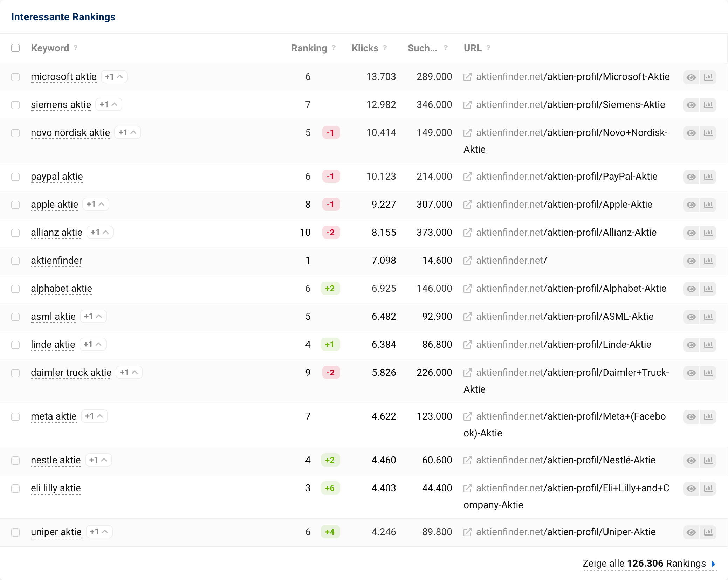The width and height of the screenshot is (728, 580).
Task: Show chart history for paypal aktie row
Action: [708, 177]
